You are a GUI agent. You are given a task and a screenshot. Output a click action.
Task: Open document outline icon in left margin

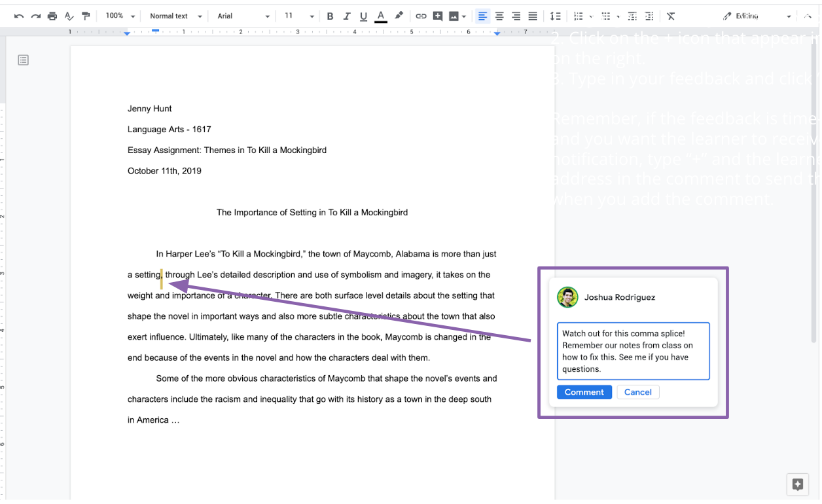(x=24, y=60)
